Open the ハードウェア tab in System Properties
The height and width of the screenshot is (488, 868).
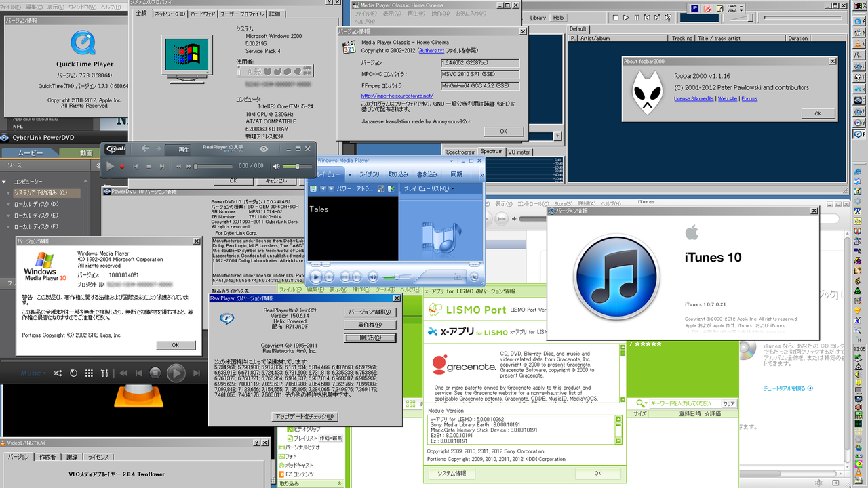point(202,14)
